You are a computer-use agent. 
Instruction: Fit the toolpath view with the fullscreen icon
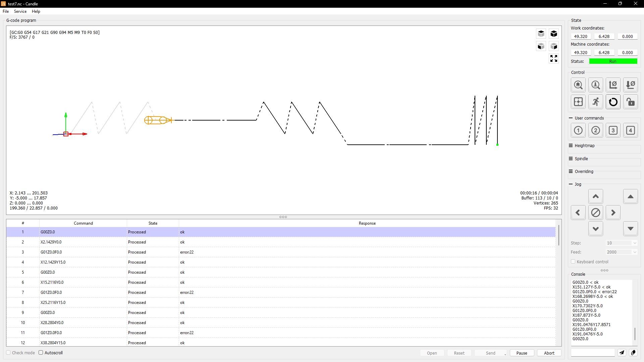tap(553, 58)
